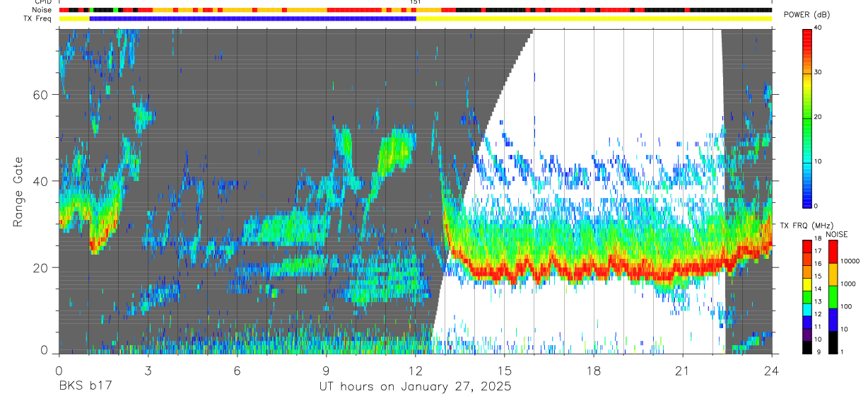Click the 'BKS b17' radar label

[85, 387]
